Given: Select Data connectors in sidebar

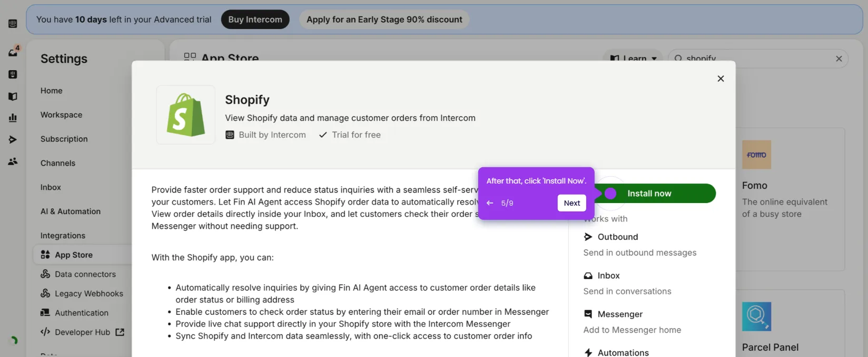Looking at the screenshot, I should click(85, 274).
